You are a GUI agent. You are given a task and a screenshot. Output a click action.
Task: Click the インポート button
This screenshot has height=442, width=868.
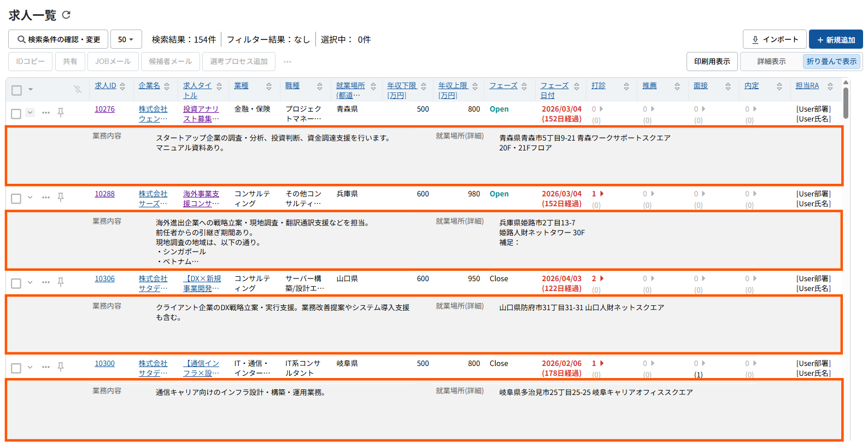[x=775, y=39]
